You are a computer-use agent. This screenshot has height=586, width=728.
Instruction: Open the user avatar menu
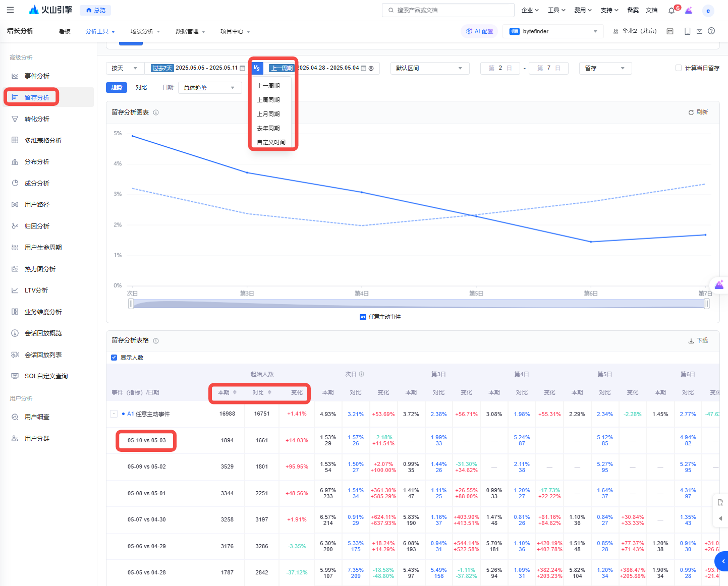(x=708, y=11)
